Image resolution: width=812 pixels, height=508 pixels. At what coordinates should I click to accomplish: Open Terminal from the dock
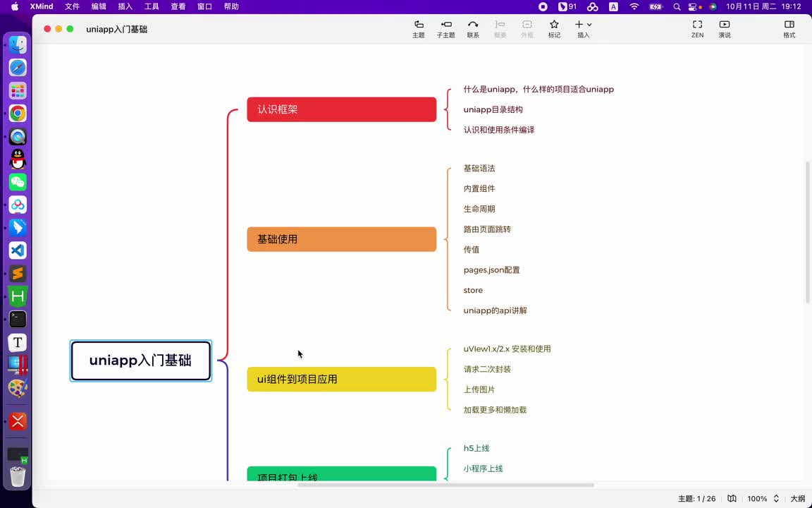[18, 319]
